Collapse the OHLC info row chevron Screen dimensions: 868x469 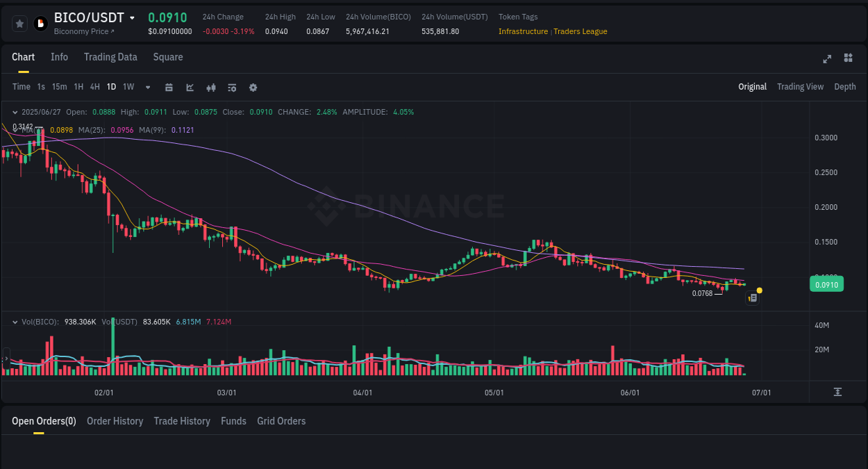click(x=14, y=111)
